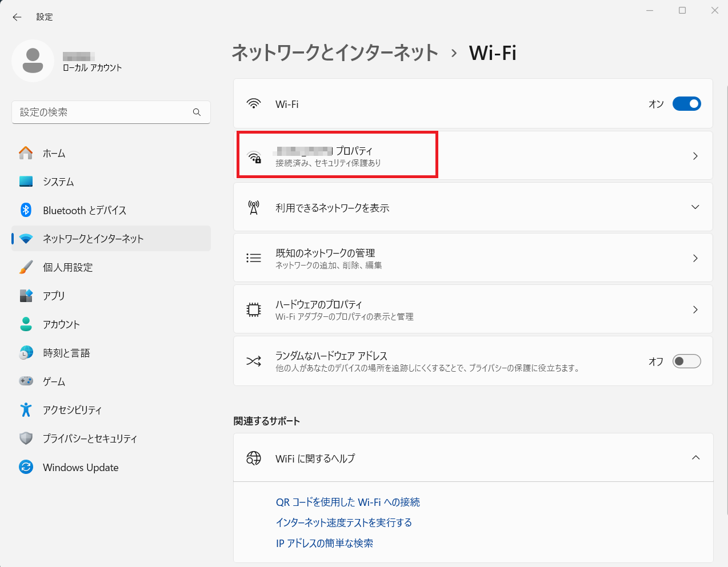
Task: Click the 接続済み、セキュリティ保護あり status text
Action: pyautogui.click(x=328, y=163)
